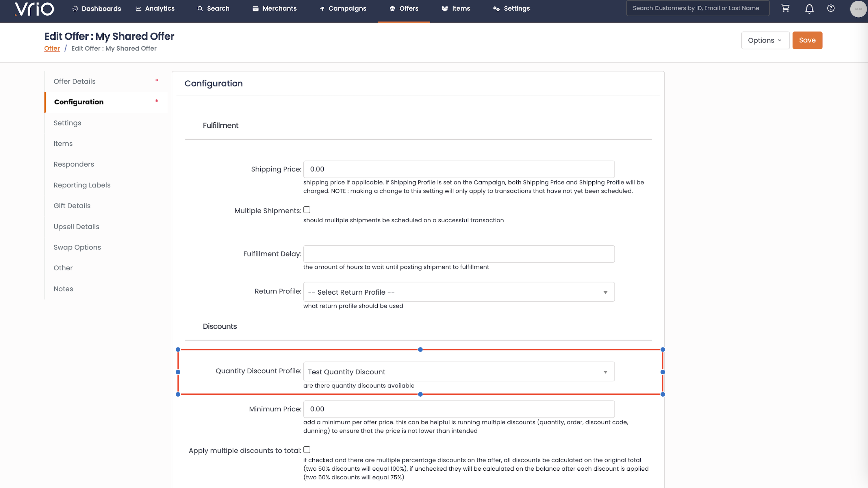Open Search in top navigation
Screen dimensions: 868x488
[213, 8]
